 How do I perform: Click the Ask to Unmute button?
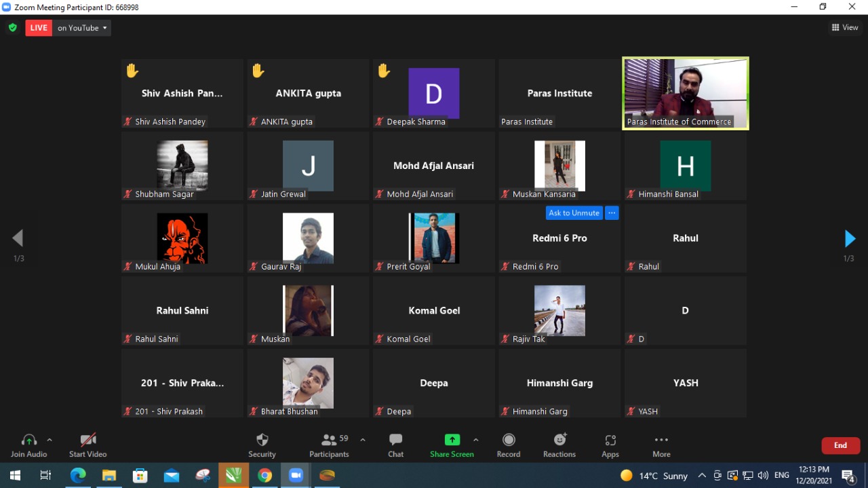click(574, 213)
